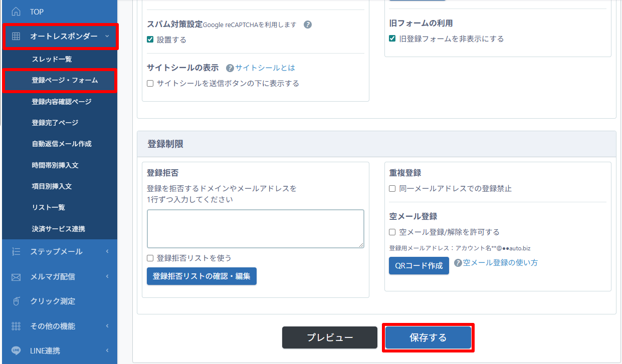622x364 pixels.
Task: Click the 保存する button
Action: point(428,337)
